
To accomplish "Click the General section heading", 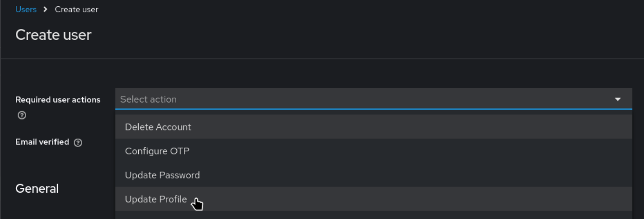I will [x=37, y=189].
